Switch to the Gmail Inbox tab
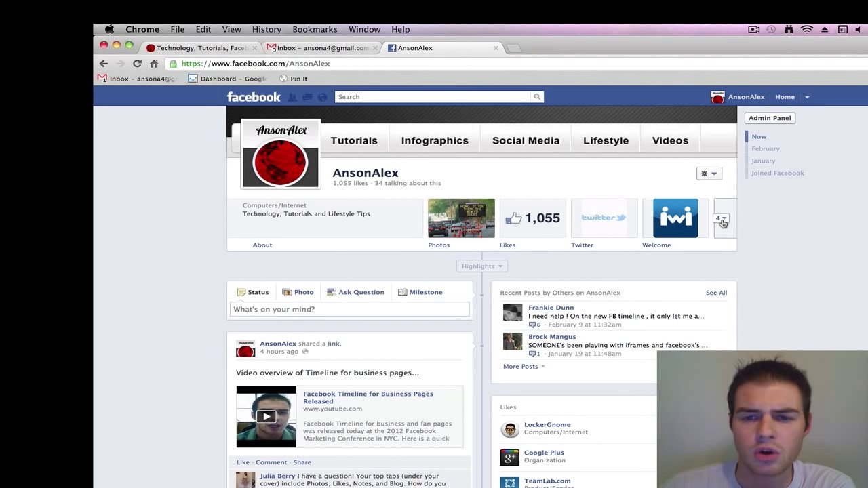The image size is (868, 488). pyautogui.click(x=321, y=48)
